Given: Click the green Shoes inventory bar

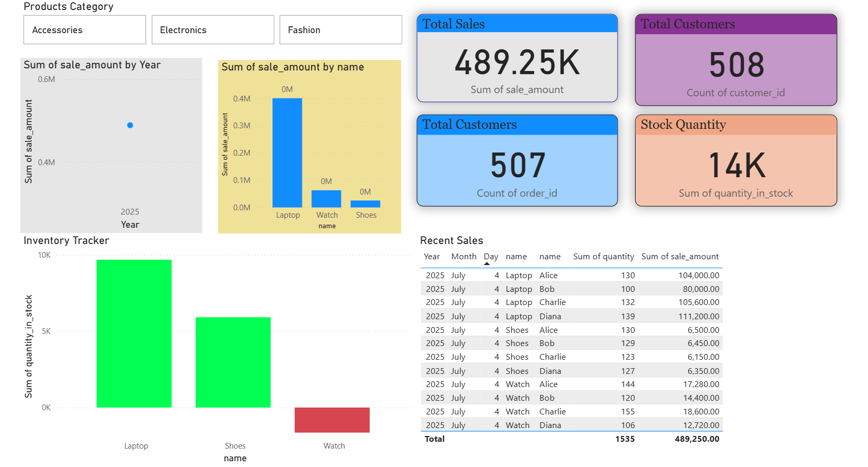Looking at the screenshot, I should click(x=233, y=362).
